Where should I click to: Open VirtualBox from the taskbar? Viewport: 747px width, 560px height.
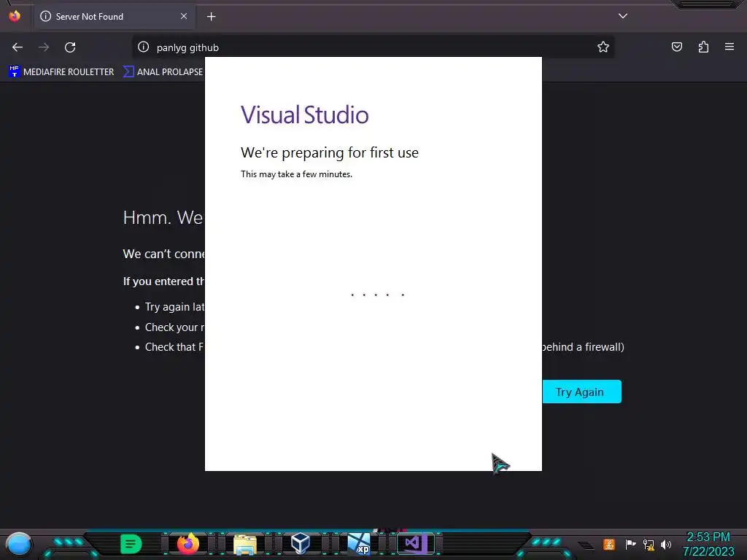coord(301,543)
